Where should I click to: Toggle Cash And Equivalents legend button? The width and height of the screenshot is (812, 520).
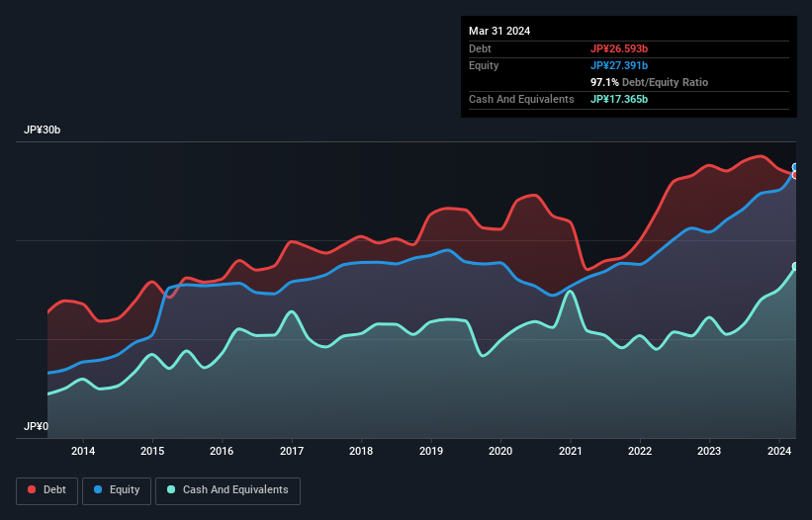click(227, 490)
